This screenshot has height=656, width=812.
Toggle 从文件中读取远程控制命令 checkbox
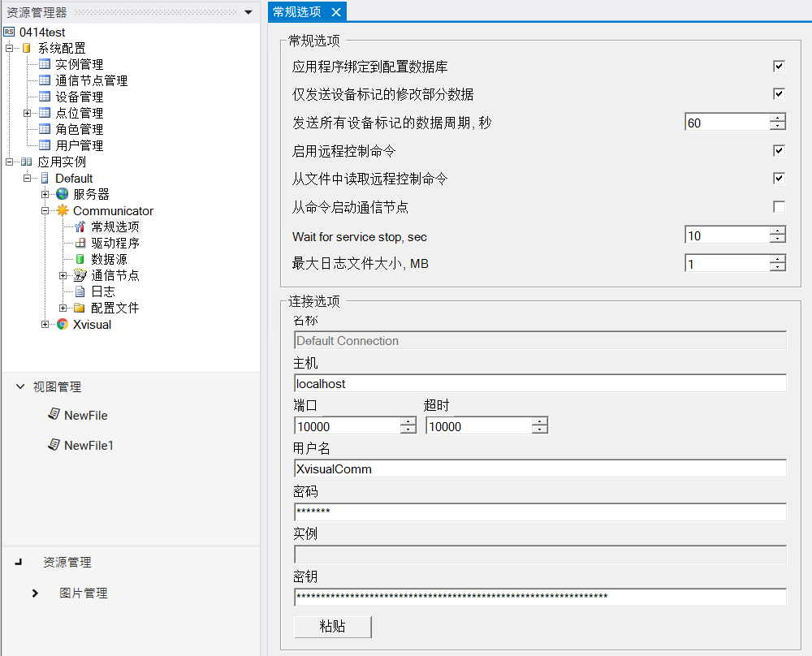coord(779,179)
